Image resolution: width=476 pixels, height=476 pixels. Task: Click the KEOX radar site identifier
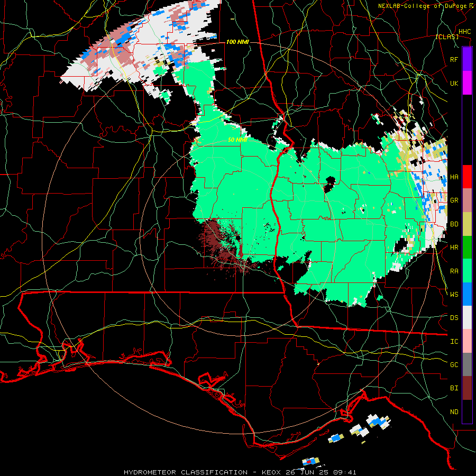272,472
